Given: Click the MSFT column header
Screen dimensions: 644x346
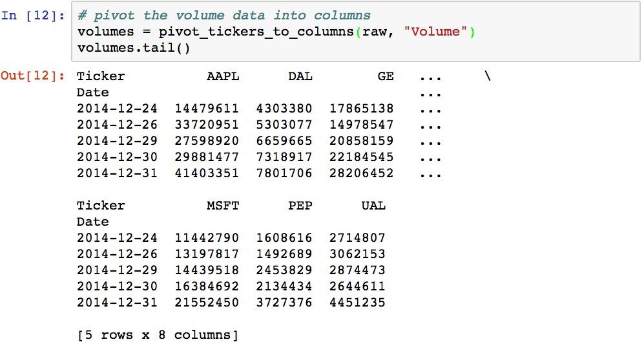Looking at the screenshot, I should tap(223, 205).
